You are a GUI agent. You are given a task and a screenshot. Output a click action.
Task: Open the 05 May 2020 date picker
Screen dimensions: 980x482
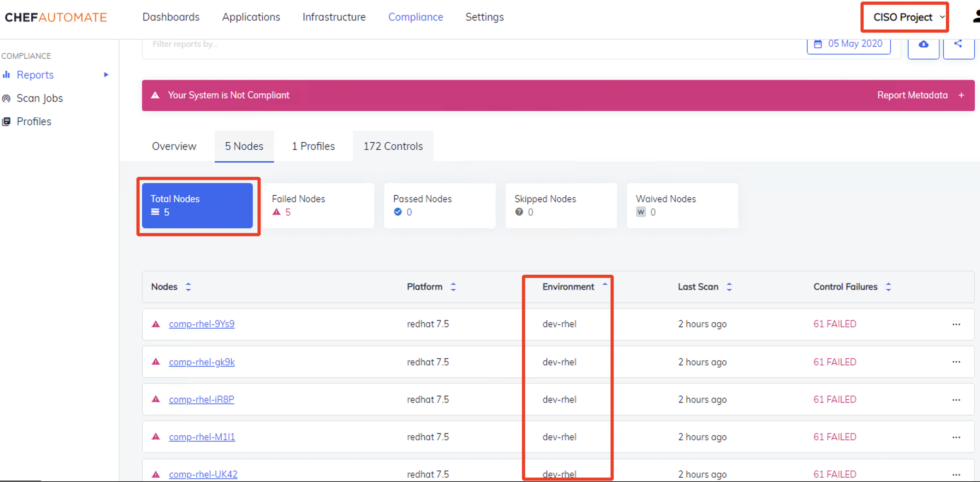(848, 44)
